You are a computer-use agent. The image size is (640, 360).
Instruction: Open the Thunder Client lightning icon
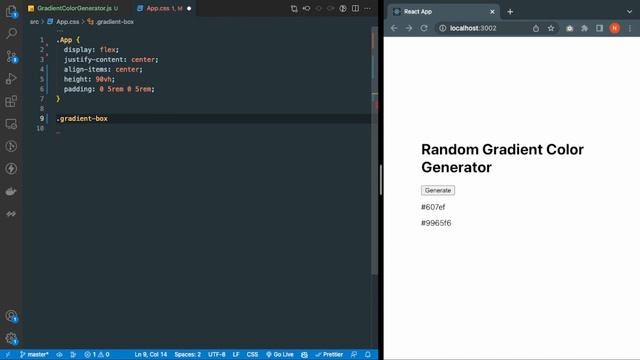tap(11, 169)
